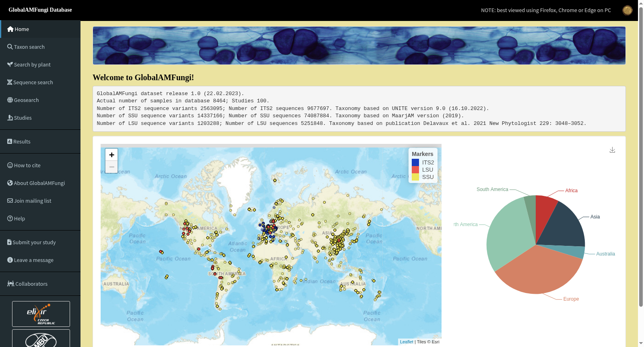Navigate to Sequence search

pos(40,82)
